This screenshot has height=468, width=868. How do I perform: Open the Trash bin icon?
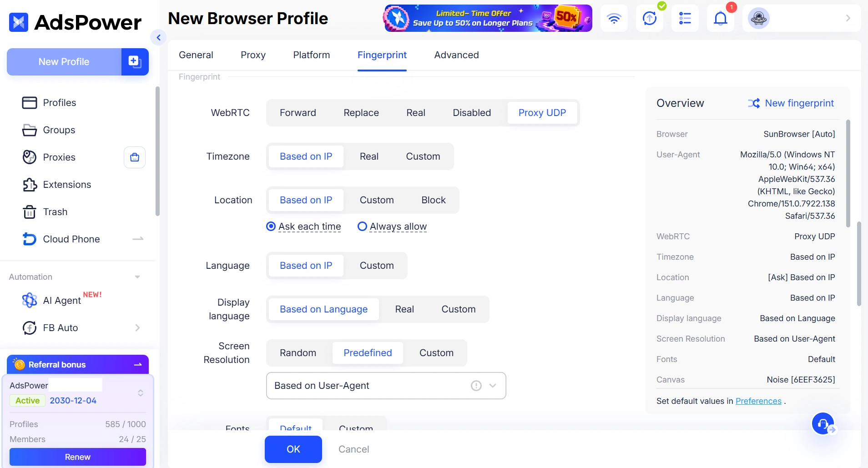(x=30, y=212)
